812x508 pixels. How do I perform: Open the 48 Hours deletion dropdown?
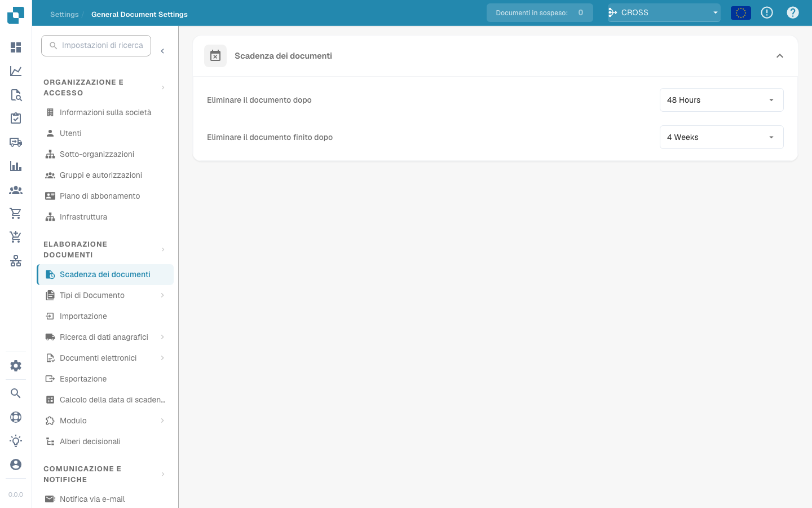click(722, 100)
